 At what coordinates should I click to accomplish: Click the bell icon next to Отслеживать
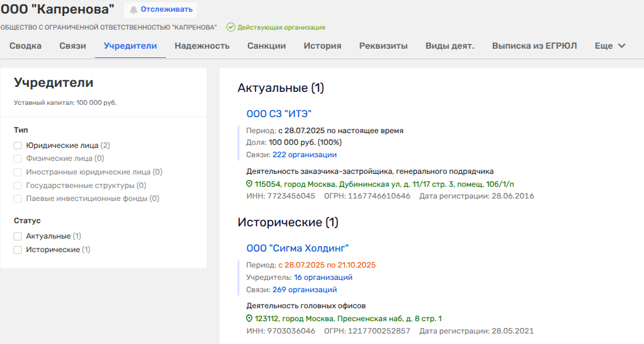click(133, 10)
